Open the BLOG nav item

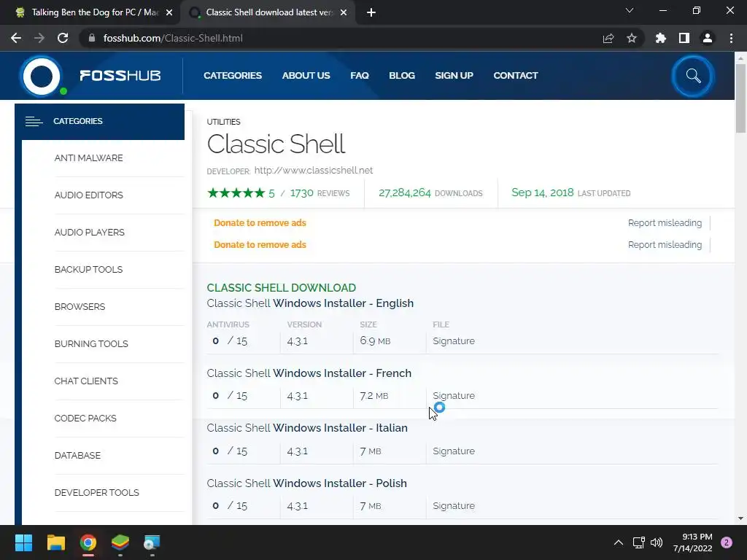(x=402, y=76)
